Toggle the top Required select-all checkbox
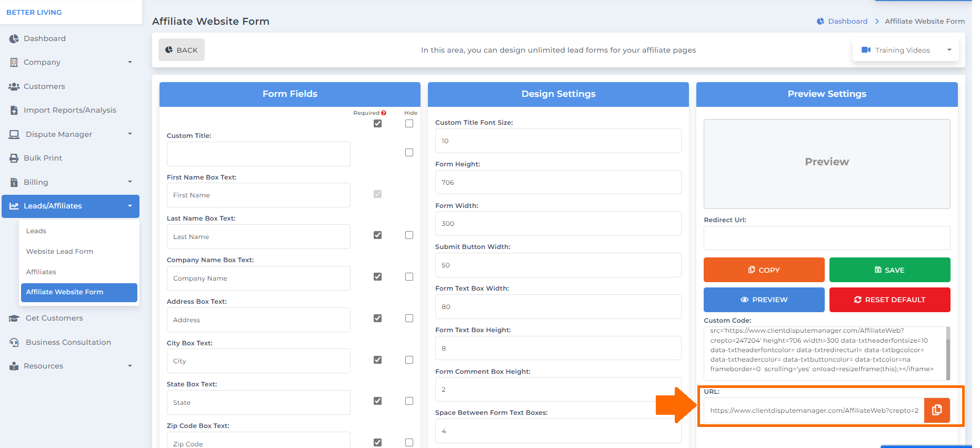The height and width of the screenshot is (448, 980). pyautogui.click(x=377, y=123)
